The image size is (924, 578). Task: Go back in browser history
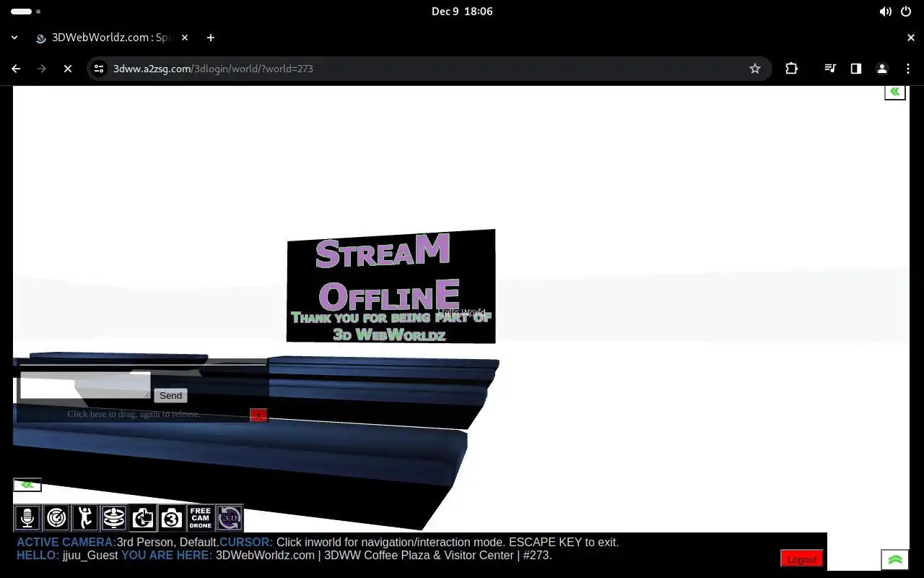pos(16,69)
